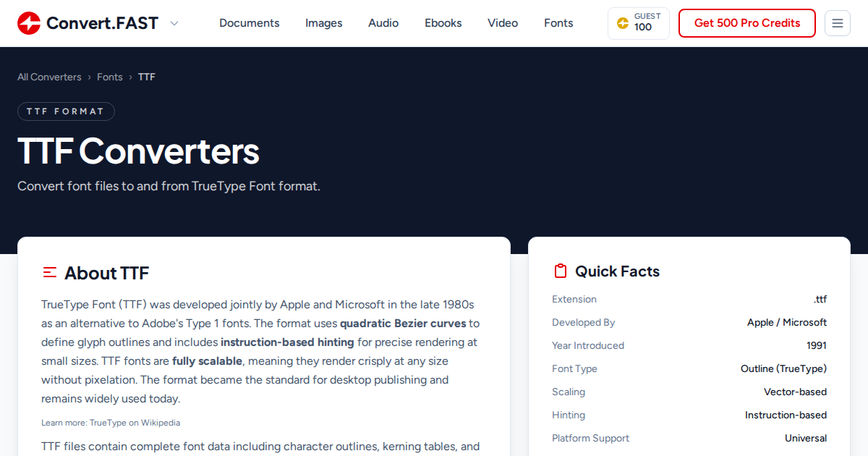Screen dimensions: 868x456
Task: Go to All Converters breadcrumb
Action: click(x=49, y=77)
